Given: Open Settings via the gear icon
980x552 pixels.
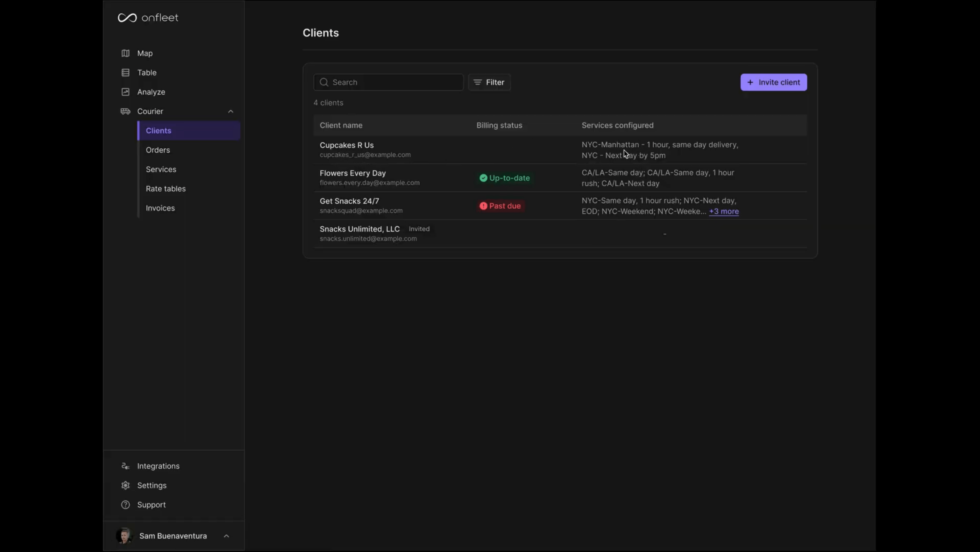Looking at the screenshot, I should click(126, 485).
